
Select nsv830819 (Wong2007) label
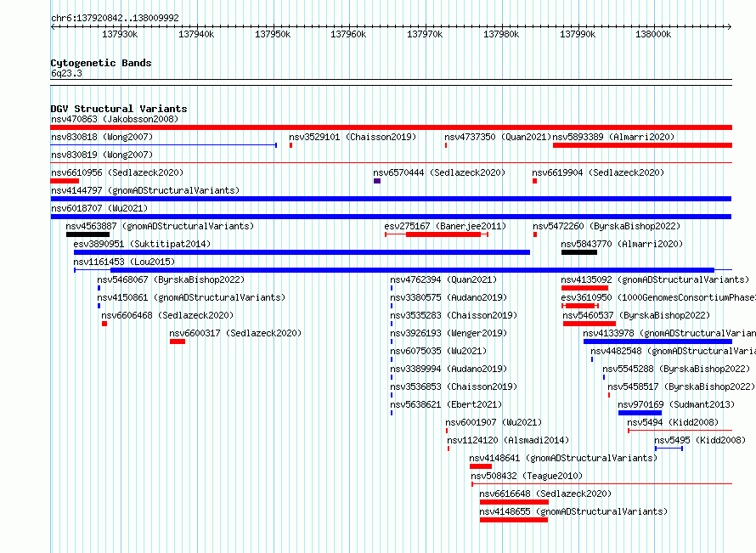[102, 155]
